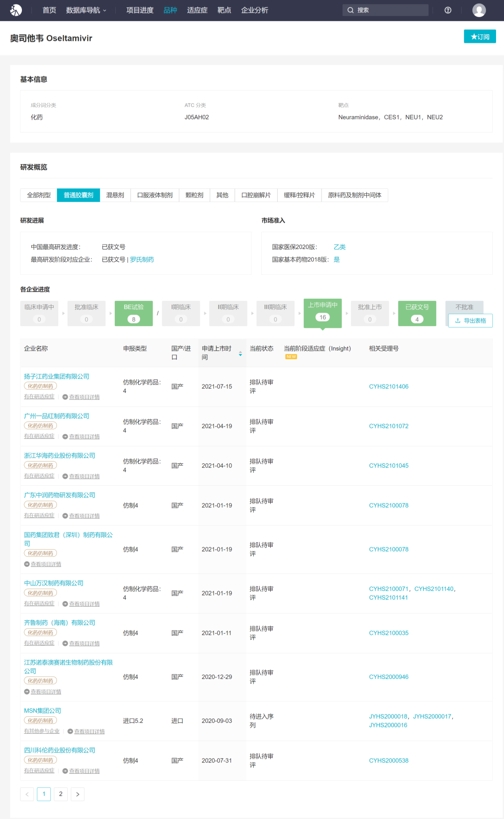Open the 罗氏制药 company link

142,259
